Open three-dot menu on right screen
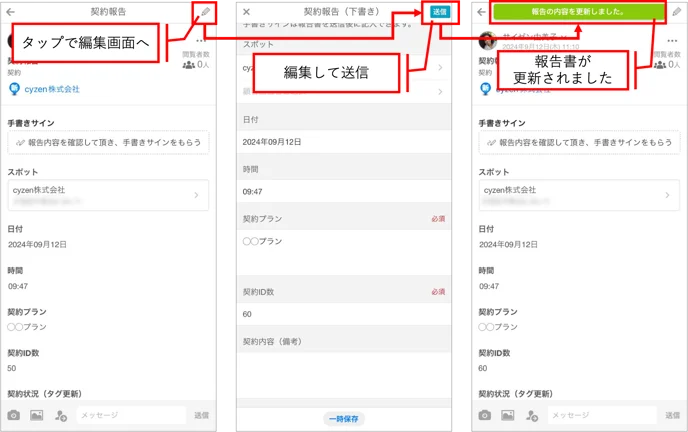 (x=672, y=40)
